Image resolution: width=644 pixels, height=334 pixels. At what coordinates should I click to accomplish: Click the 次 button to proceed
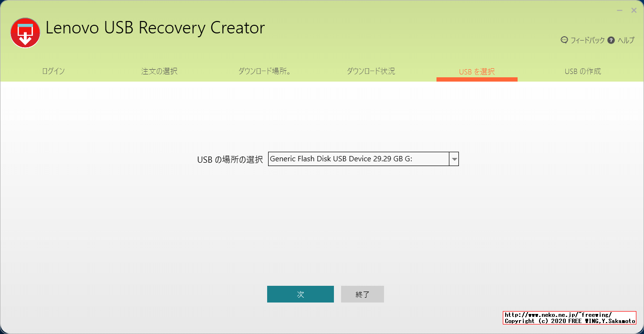301,294
